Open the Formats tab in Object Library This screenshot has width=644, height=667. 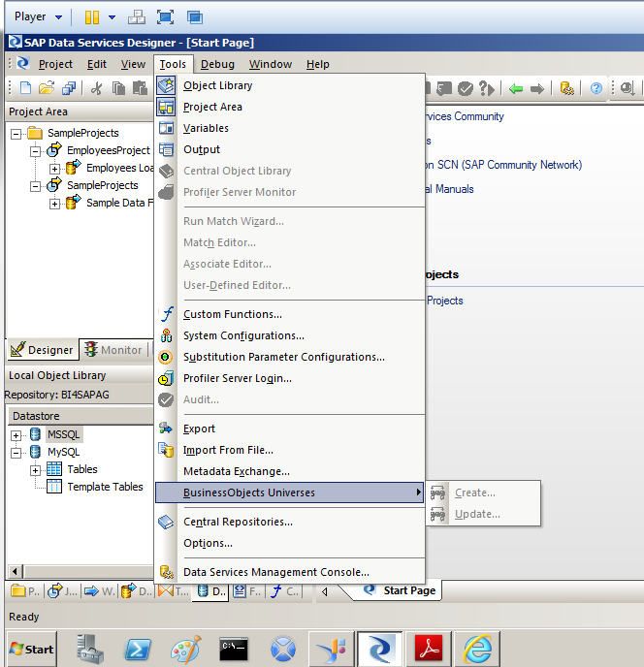tap(247, 591)
